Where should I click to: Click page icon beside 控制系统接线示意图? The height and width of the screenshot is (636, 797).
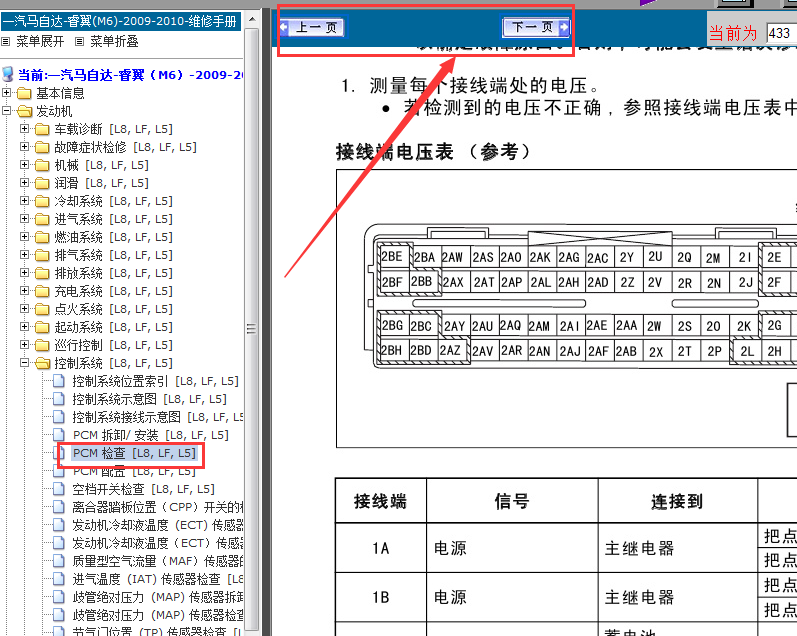(x=59, y=417)
